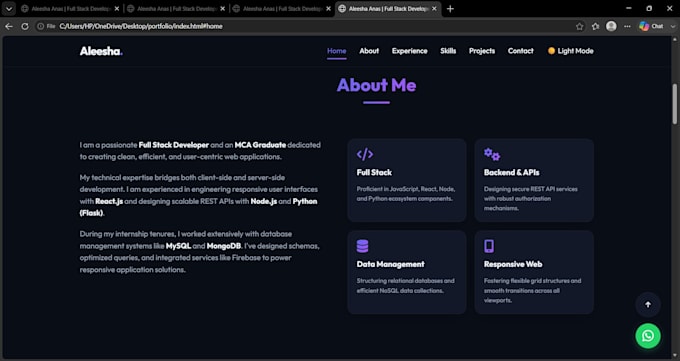Open the browser profile avatar
Screen dimensions: 680x361
pyautogui.click(x=611, y=26)
